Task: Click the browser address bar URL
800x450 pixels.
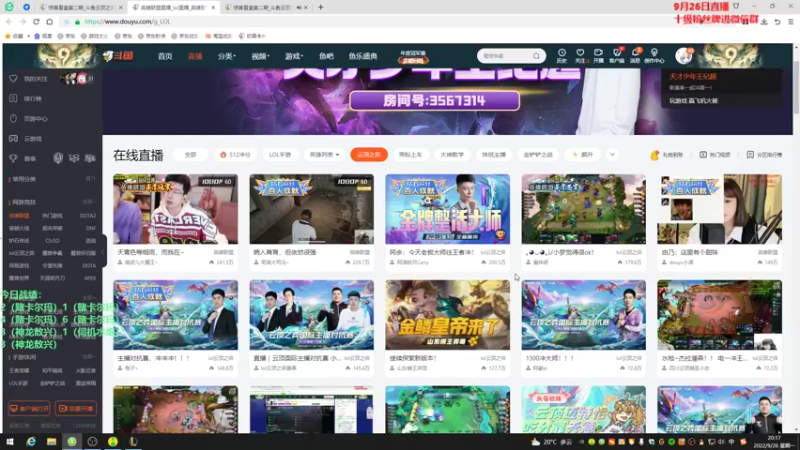Action: click(x=127, y=21)
